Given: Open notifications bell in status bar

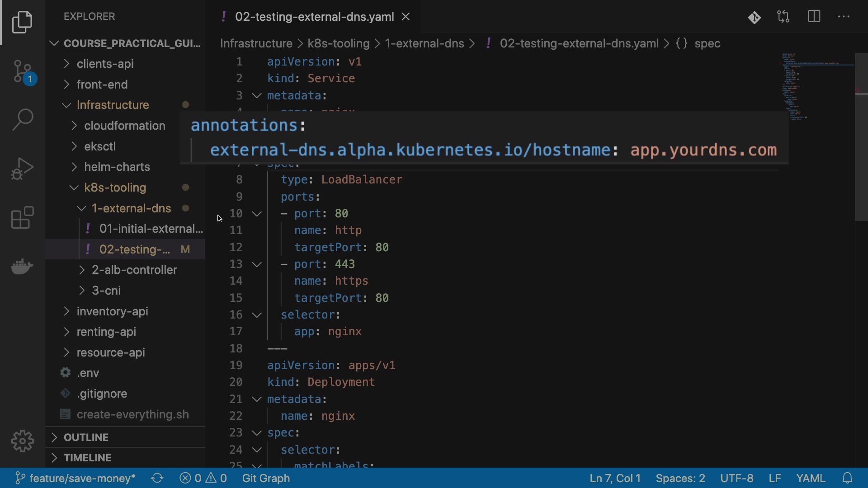Looking at the screenshot, I should click(848, 478).
